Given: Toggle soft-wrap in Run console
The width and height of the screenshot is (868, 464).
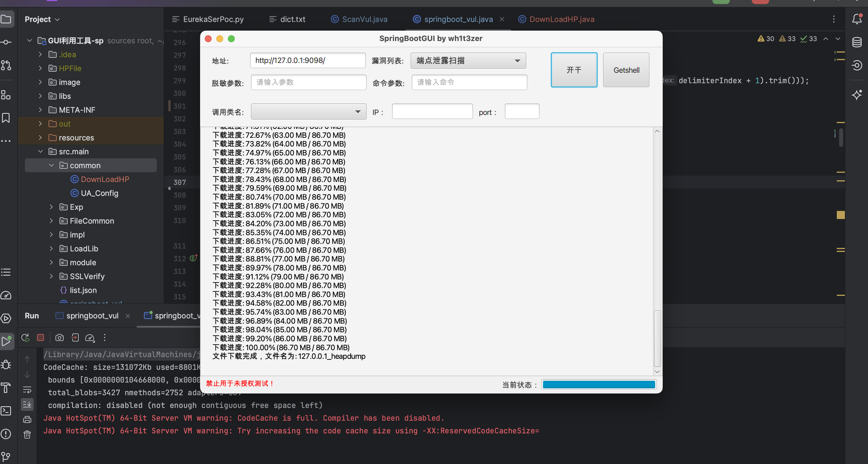Looking at the screenshot, I should pos(27,389).
